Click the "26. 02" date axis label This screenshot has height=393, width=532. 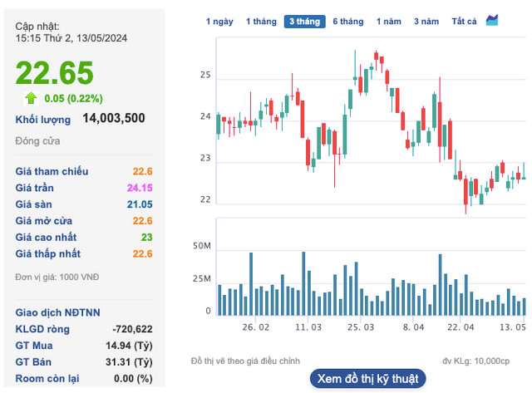click(256, 328)
